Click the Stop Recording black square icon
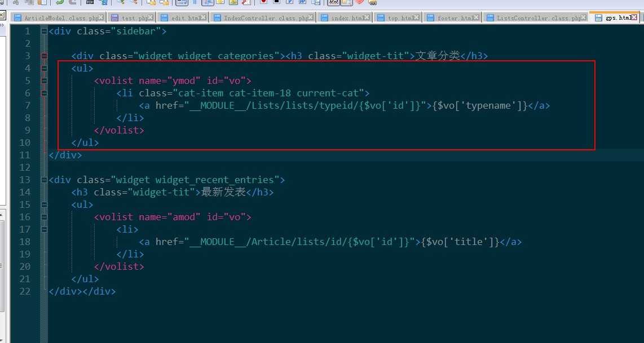The width and height of the screenshot is (644, 343). tap(276, 2)
